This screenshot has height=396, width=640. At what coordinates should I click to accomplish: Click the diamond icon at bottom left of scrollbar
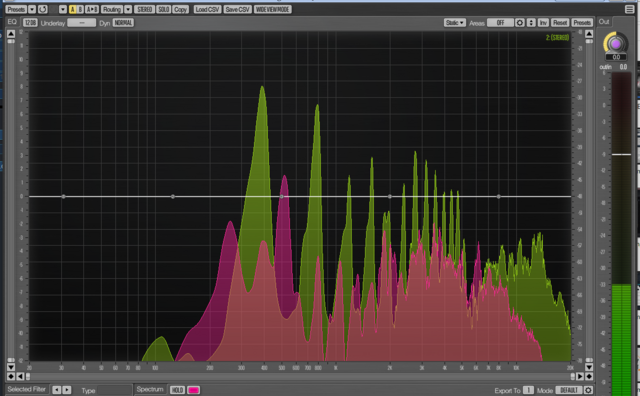pyautogui.click(x=11, y=376)
